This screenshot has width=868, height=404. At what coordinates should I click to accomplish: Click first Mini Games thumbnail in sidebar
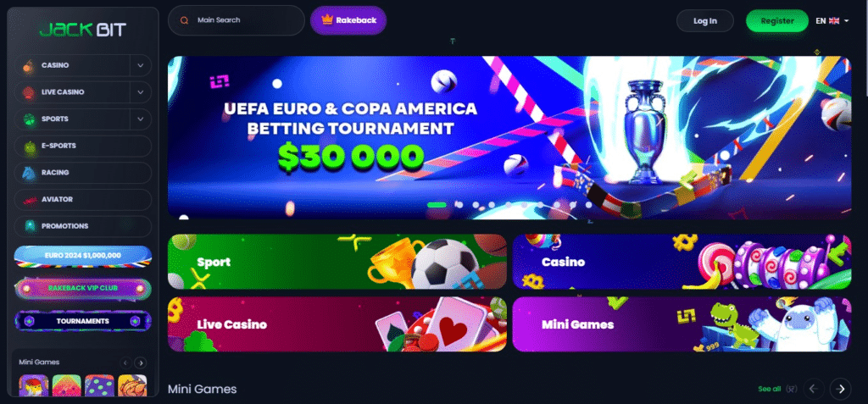pos(34,385)
